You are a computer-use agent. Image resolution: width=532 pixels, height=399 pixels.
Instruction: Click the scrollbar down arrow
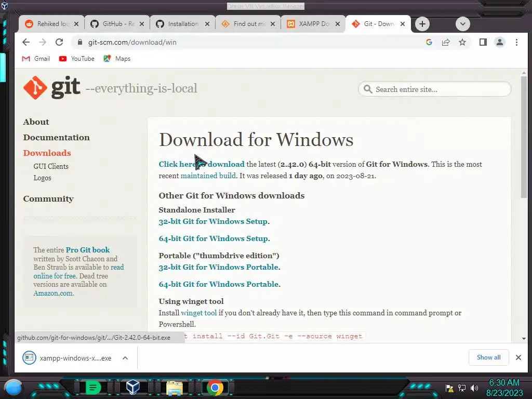tap(524, 338)
